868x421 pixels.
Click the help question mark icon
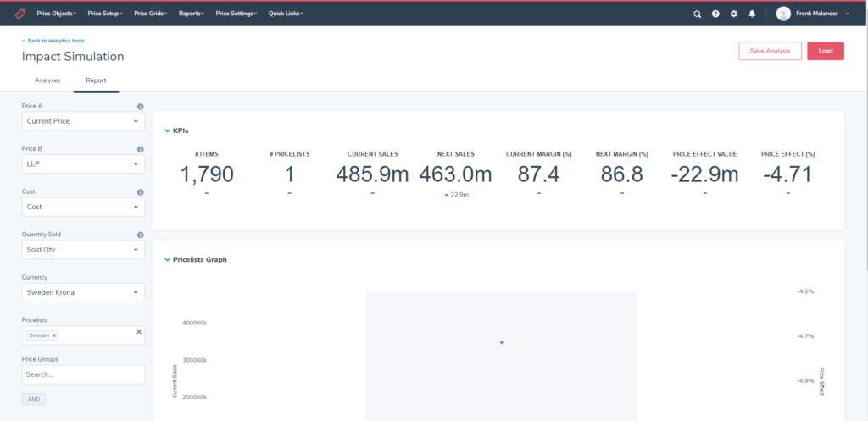(x=715, y=14)
